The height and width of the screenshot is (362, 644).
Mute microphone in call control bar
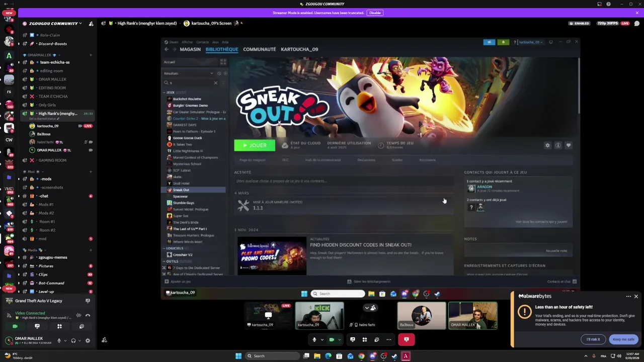[314, 340]
